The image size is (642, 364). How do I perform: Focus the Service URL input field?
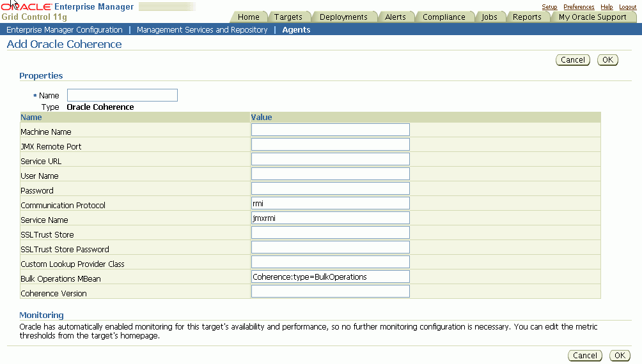[x=331, y=159]
